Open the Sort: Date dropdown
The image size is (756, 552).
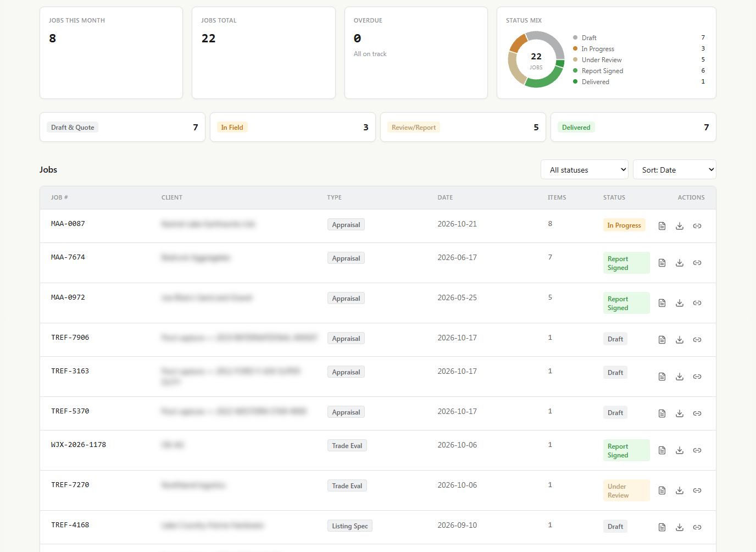[675, 169]
